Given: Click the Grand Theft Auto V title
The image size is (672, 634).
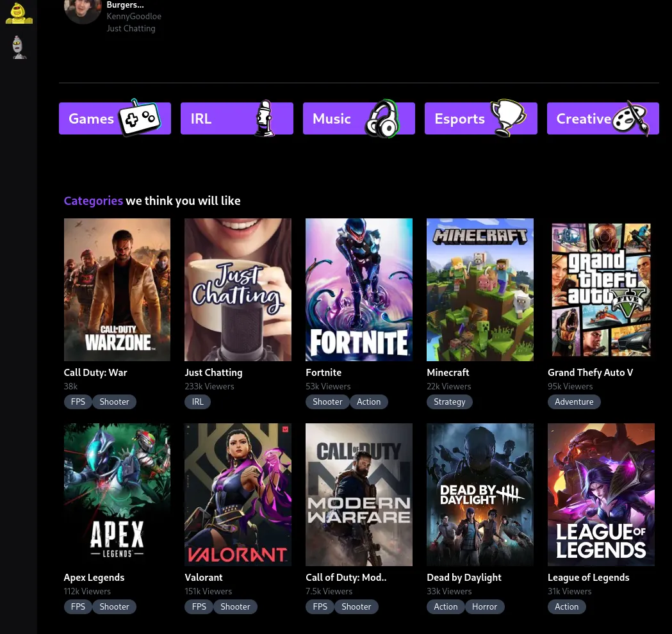Looking at the screenshot, I should click(x=590, y=372).
